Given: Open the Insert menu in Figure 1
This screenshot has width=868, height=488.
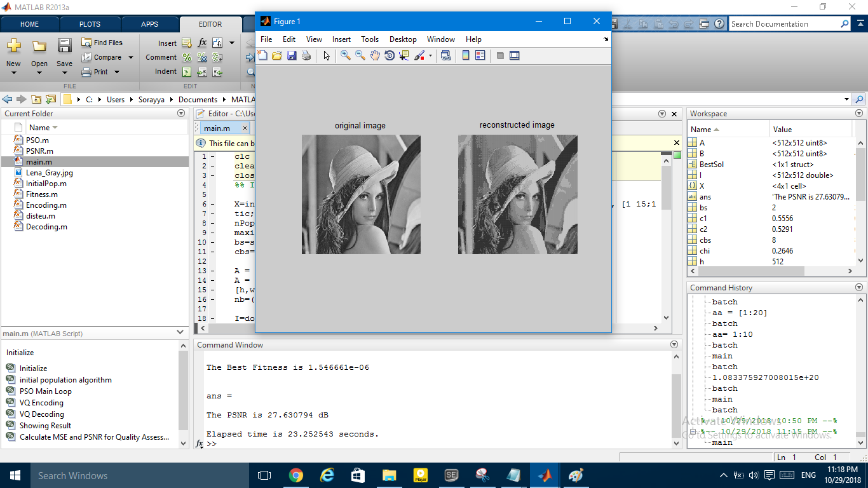Looking at the screenshot, I should (341, 39).
